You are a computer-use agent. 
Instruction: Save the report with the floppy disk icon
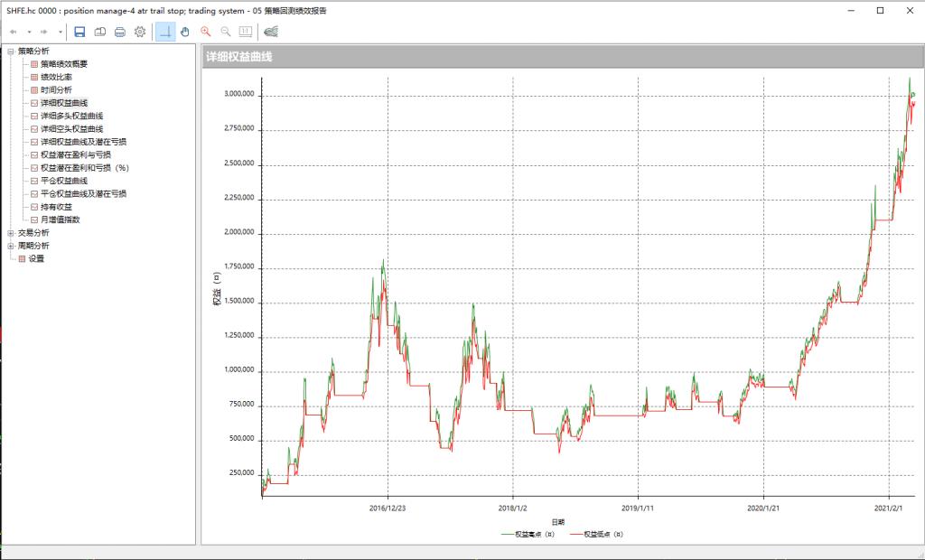[79, 32]
